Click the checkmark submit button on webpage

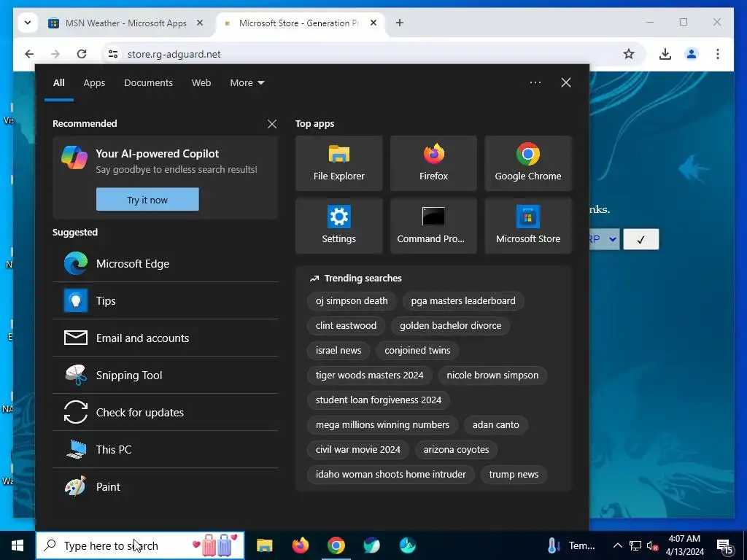(x=640, y=239)
